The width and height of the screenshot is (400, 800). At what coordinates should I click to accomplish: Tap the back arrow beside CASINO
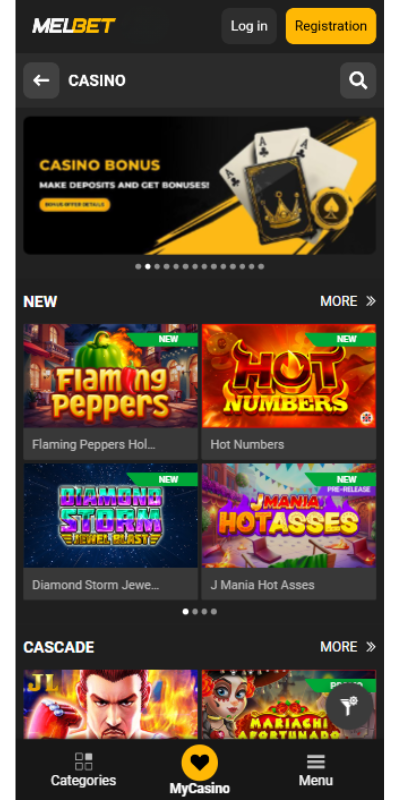(x=41, y=81)
